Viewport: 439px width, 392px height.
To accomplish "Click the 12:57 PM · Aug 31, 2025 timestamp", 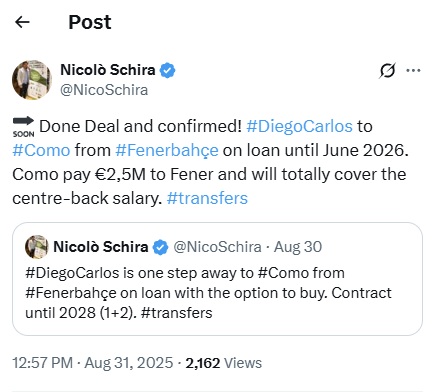I will click(93, 363).
